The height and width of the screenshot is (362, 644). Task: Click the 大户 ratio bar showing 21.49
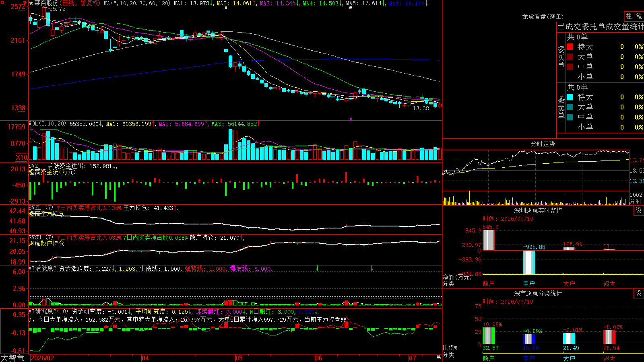coord(569,339)
